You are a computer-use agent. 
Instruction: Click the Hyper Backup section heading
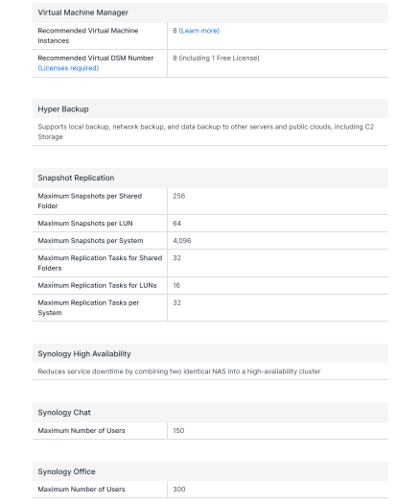pos(63,109)
